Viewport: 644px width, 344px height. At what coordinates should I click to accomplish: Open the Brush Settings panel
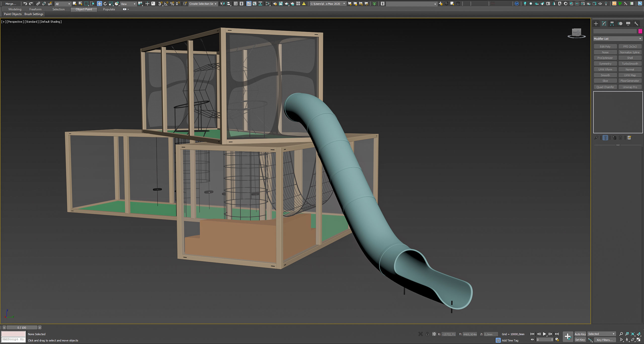click(34, 14)
